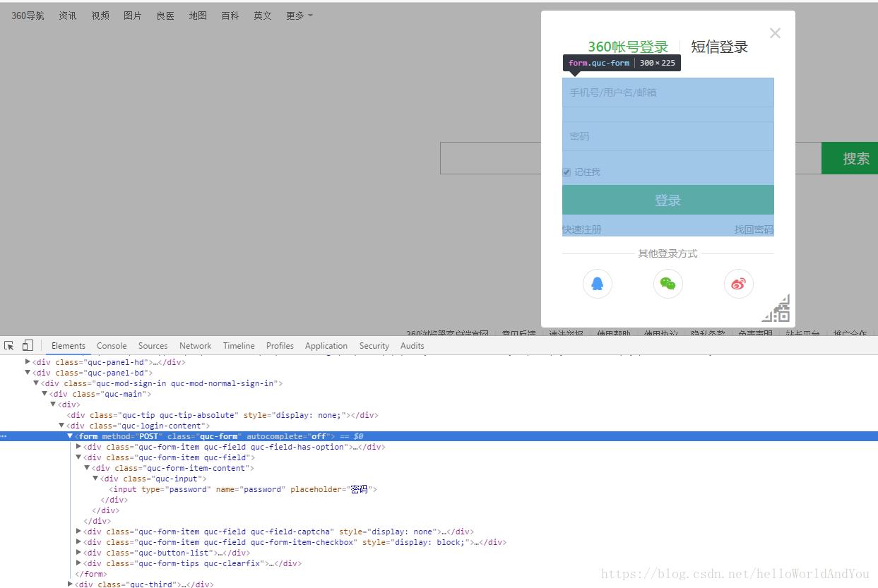Click the method="POST" attribute on the form row
Screen dimensions: 878x588
[132, 436]
